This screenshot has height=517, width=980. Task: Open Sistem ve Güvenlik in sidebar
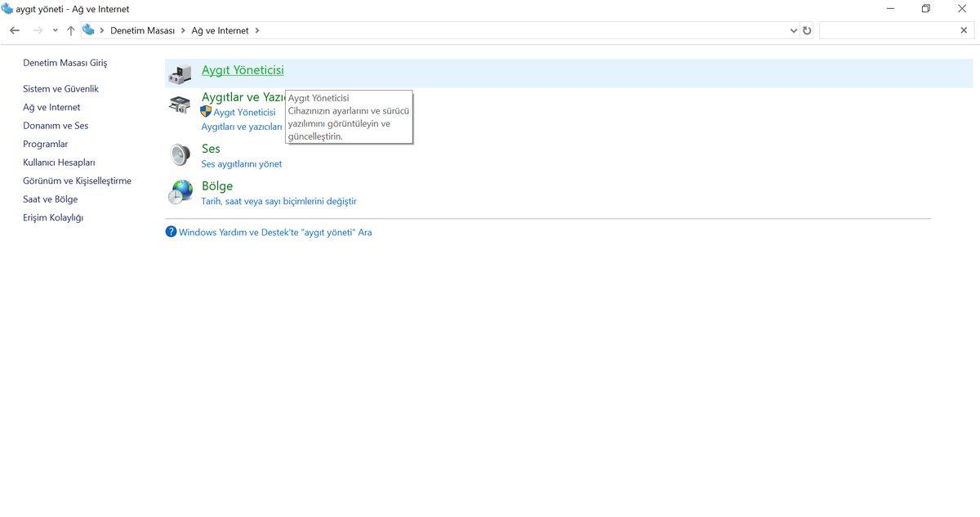click(x=60, y=89)
